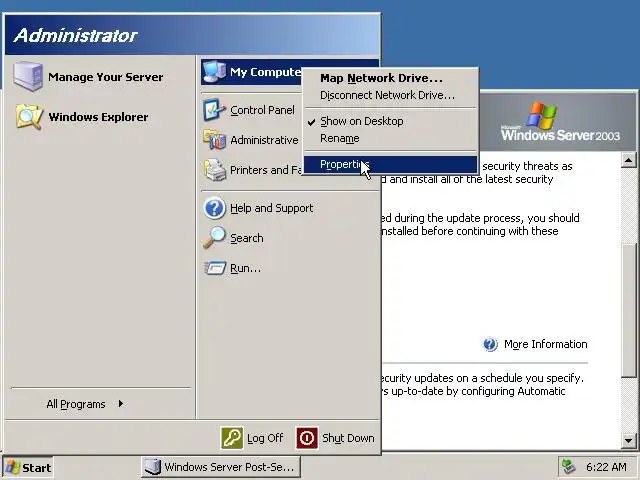Select Rename from context menu
This screenshot has width=640, height=480.
coord(390,138)
